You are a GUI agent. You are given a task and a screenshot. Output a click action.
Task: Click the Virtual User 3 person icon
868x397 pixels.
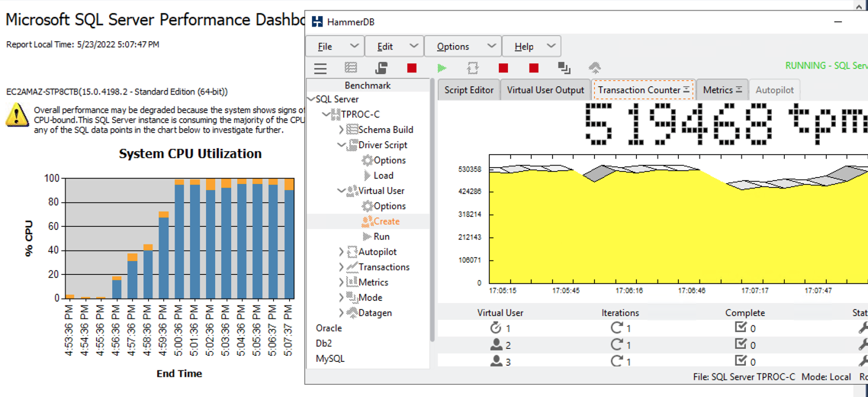(496, 362)
